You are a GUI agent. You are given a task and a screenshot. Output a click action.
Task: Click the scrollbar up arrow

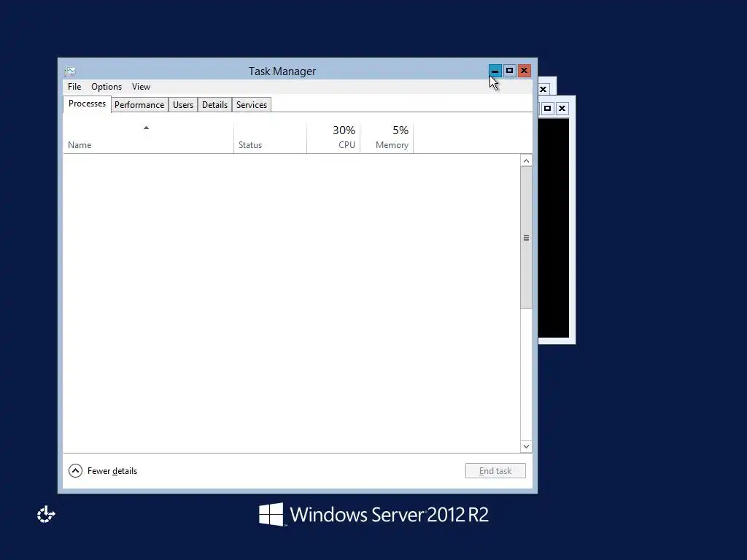pos(526,161)
